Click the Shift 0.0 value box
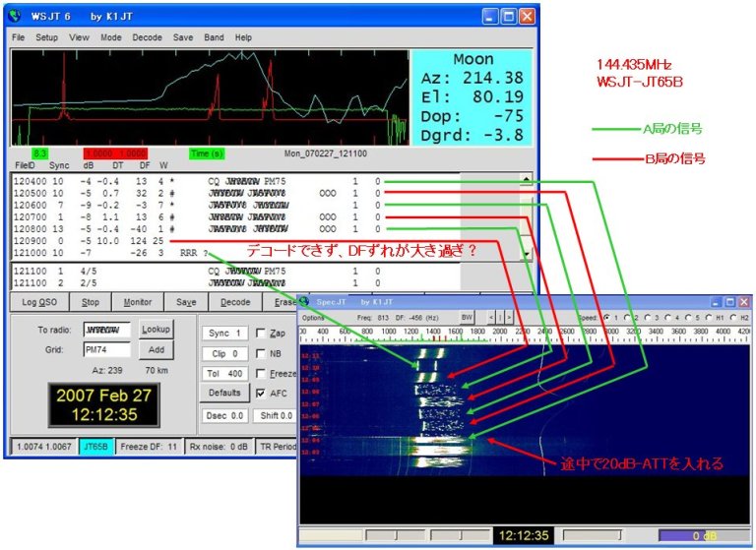The height and width of the screenshot is (550, 756). click(276, 415)
